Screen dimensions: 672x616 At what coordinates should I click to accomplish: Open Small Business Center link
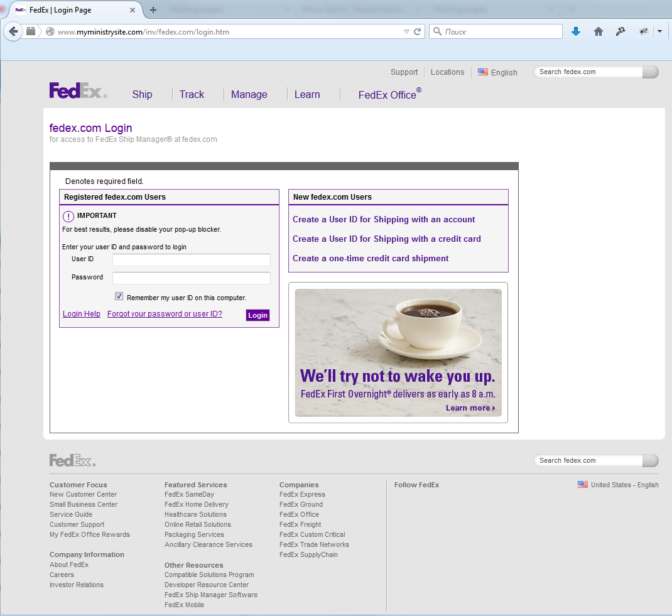tap(84, 505)
